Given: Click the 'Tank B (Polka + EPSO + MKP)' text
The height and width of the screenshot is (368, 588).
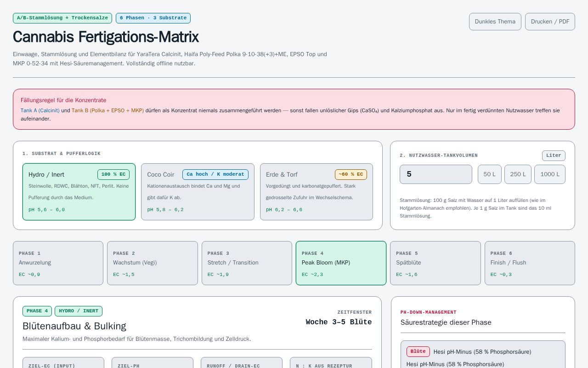Looking at the screenshot, I should click(107, 110).
